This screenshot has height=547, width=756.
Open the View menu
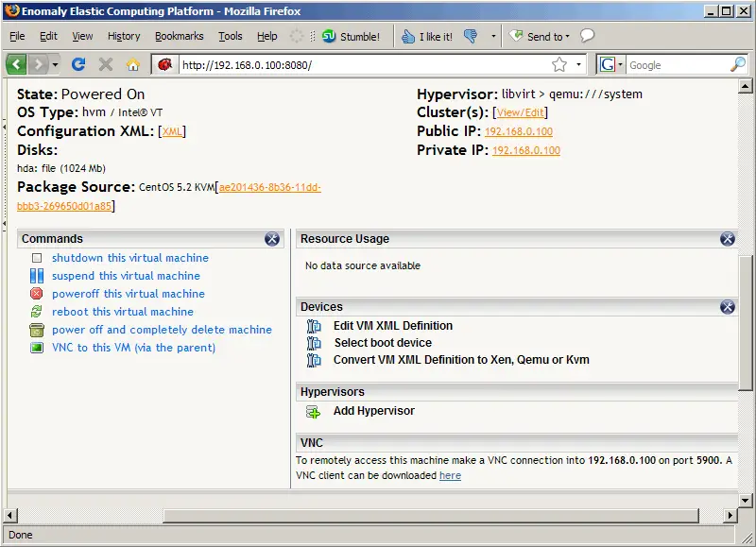coord(82,36)
